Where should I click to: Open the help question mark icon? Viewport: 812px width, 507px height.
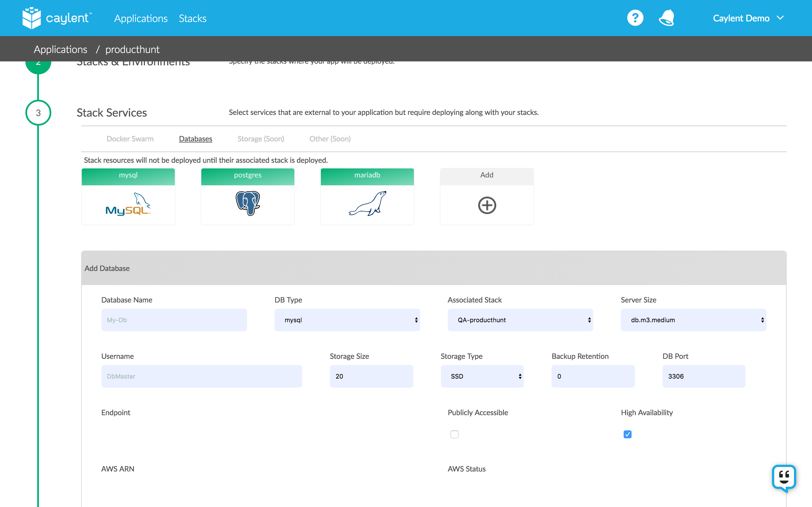(635, 18)
